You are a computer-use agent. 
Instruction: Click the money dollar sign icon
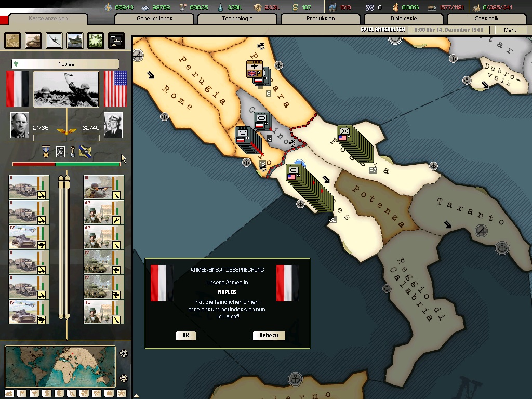(295, 7)
